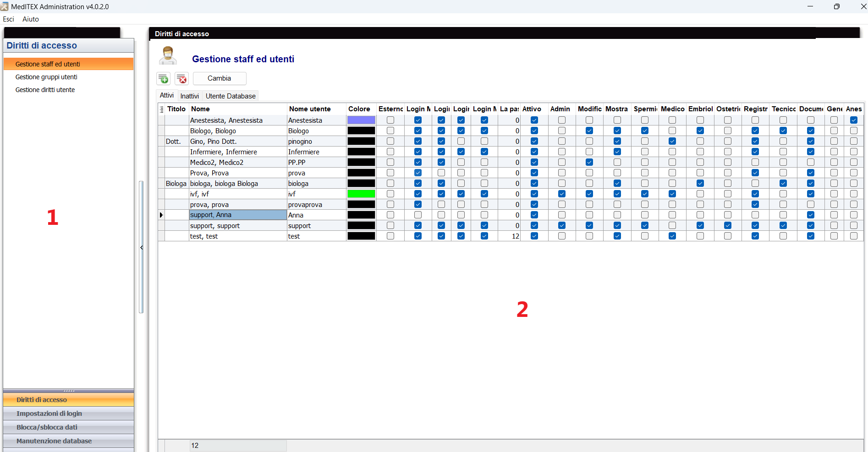The height and width of the screenshot is (452, 868).
Task: Select the 'Infermiere, Infermiere' name cell
Action: 238,152
